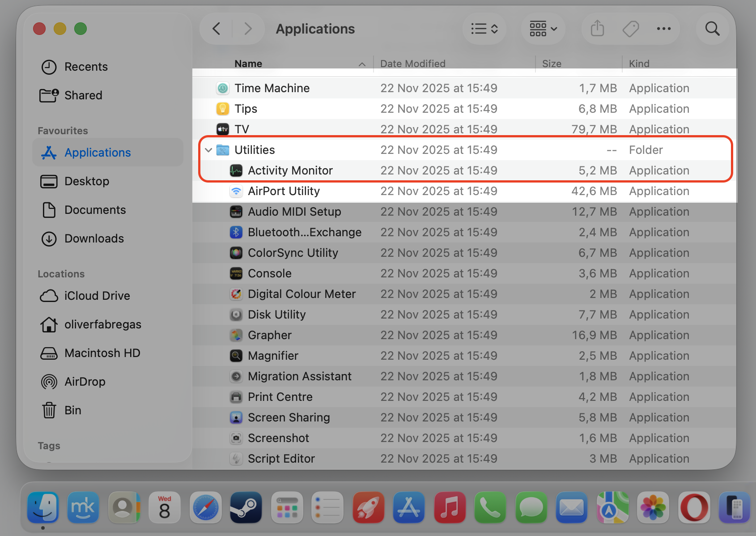Select the 'Screen Sharing' file name
Viewport: 756px width, 536px height.
pos(289,417)
